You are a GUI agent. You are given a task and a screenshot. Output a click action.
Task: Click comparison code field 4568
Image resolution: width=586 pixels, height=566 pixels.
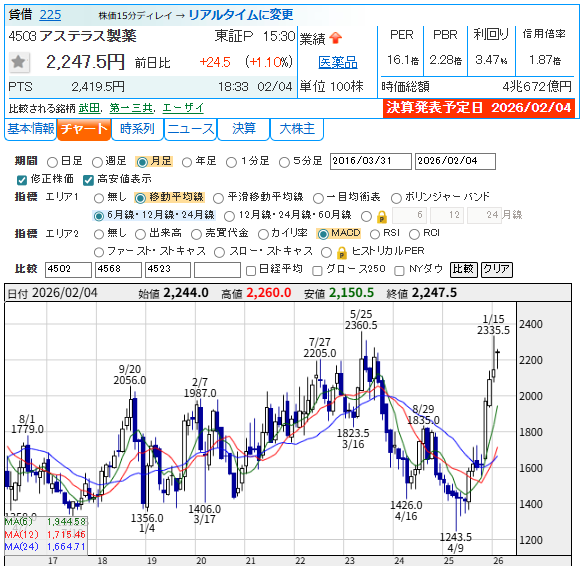click(x=118, y=270)
